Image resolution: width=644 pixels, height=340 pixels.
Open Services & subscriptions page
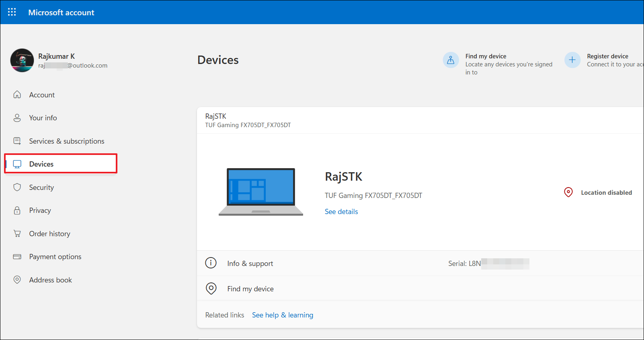67,141
